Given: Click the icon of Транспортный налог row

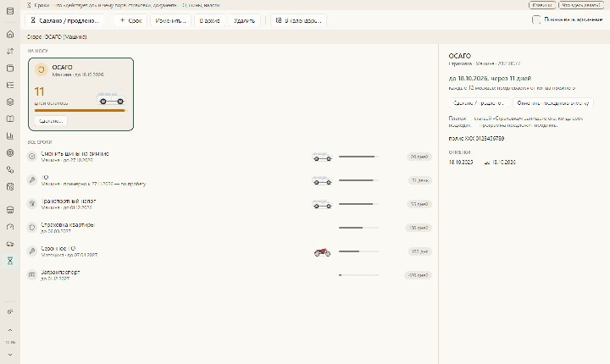Looking at the screenshot, I should pyautogui.click(x=32, y=204).
